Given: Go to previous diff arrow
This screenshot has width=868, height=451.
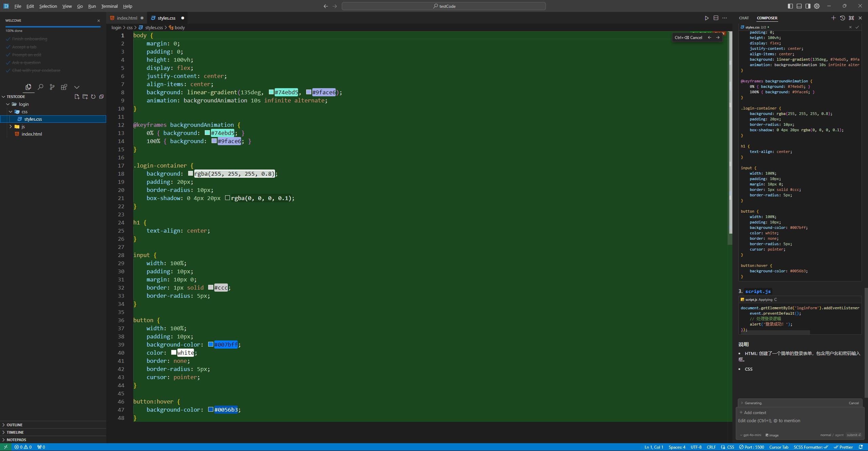Looking at the screenshot, I should tap(709, 38).
